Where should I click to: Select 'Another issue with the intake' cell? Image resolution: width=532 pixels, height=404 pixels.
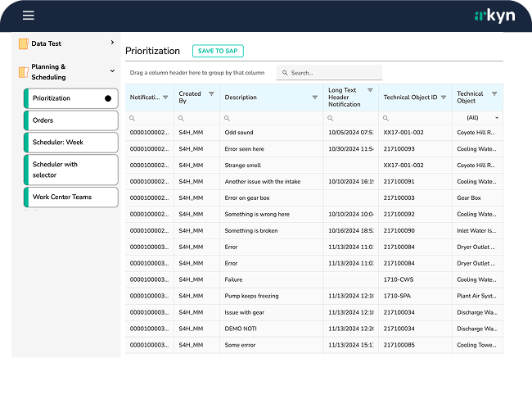272,181
